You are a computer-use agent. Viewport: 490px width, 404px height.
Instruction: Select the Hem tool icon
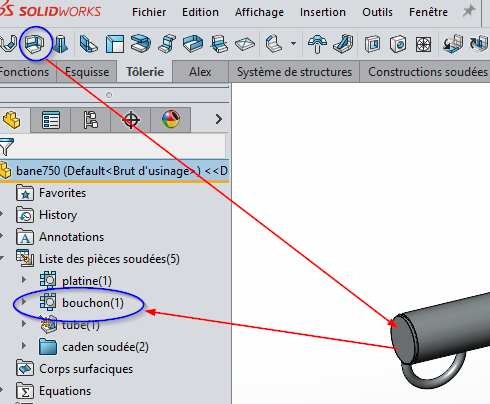coord(141,44)
